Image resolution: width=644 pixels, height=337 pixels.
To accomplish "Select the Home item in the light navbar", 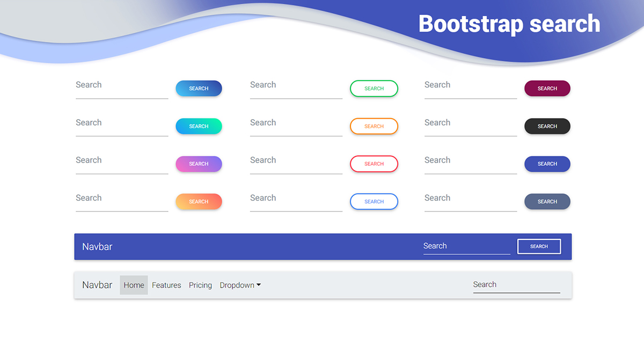I will click(134, 285).
